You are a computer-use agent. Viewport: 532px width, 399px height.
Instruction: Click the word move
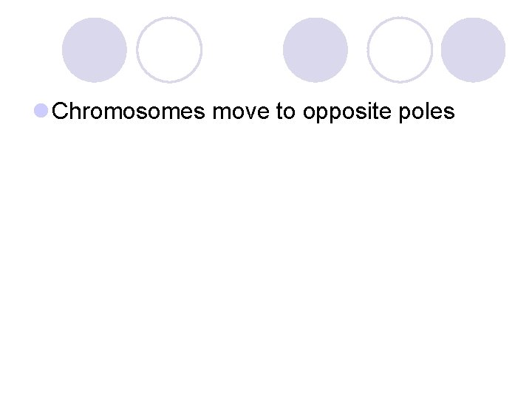click(x=241, y=111)
